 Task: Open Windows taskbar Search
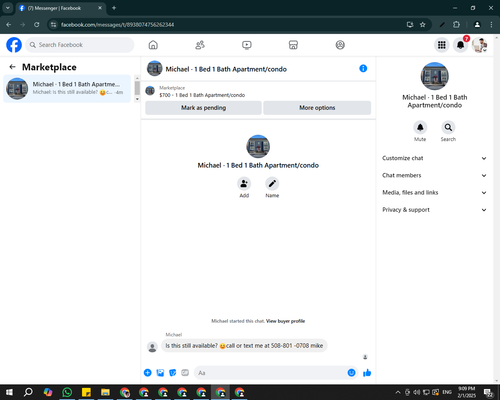coord(28,392)
